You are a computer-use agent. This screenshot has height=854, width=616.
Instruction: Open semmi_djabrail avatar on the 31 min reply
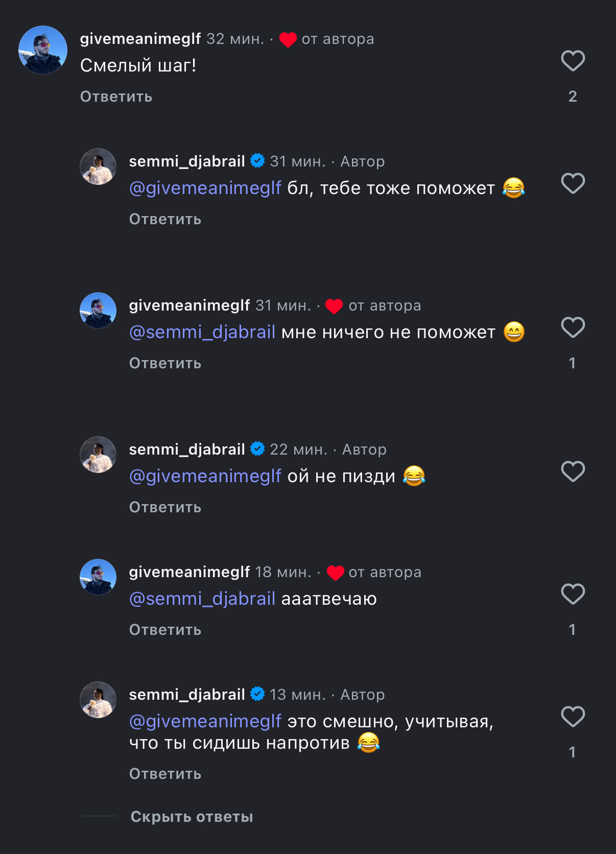point(98,167)
